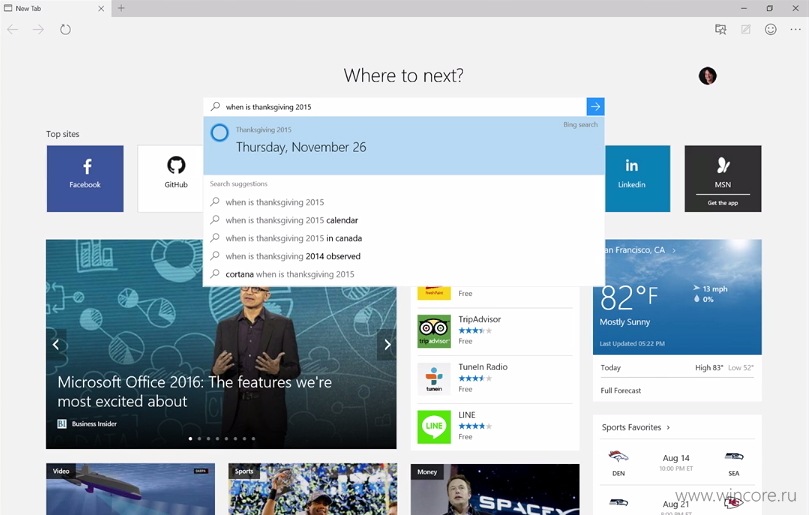Click the Bing search label
The image size is (809, 515).
(x=580, y=124)
